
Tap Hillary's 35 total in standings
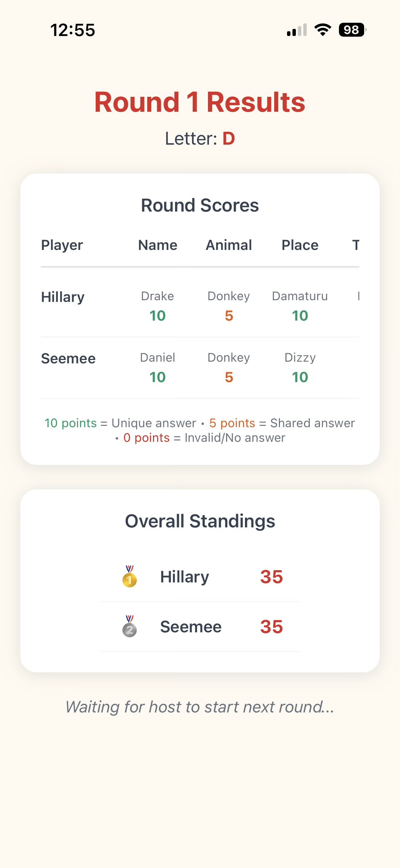pyautogui.click(x=271, y=577)
